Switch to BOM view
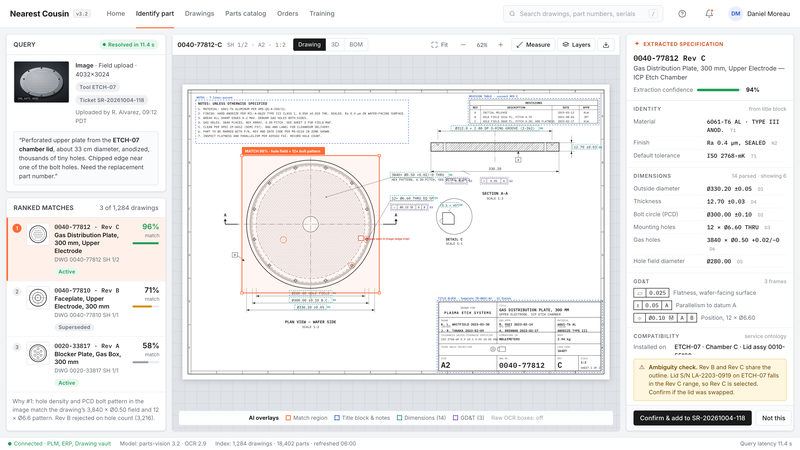 click(356, 45)
